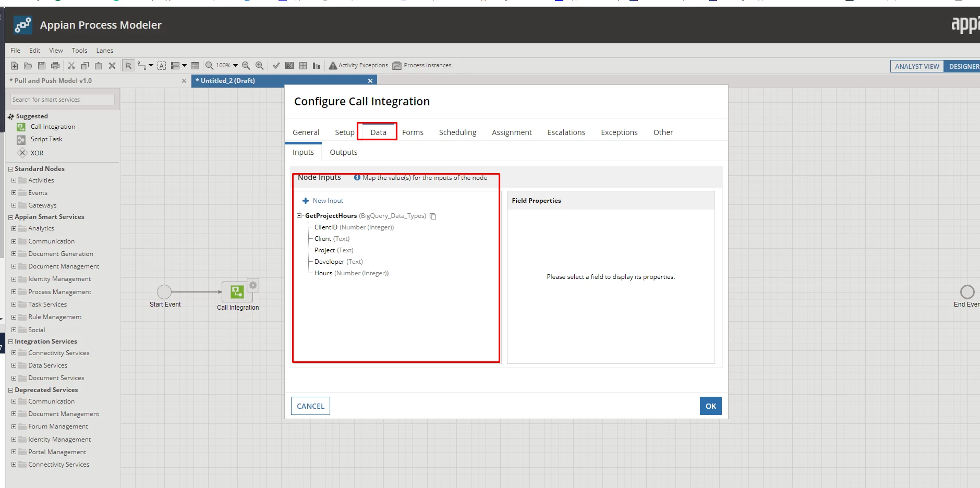Select the add lane tool
The width and height of the screenshot is (980, 488).
click(x=175, y=66)
